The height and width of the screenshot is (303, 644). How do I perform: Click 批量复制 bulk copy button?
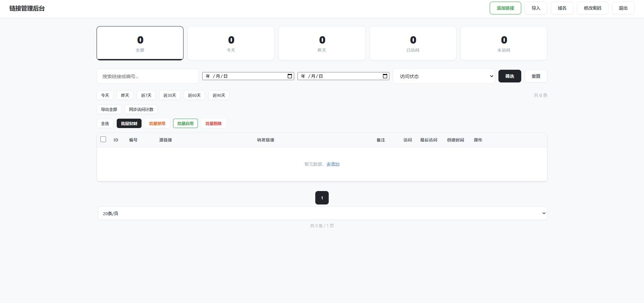point(129,123)
